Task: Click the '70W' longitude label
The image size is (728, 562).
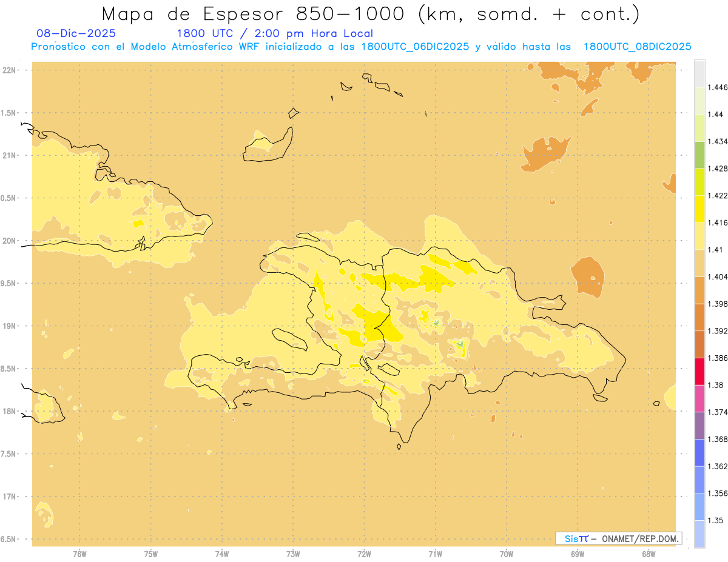Action: coord(507,554)
